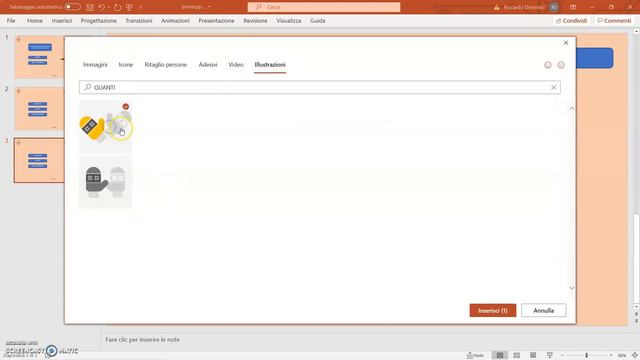Toggle Note pane in status bar

click(x=475, y=356)
